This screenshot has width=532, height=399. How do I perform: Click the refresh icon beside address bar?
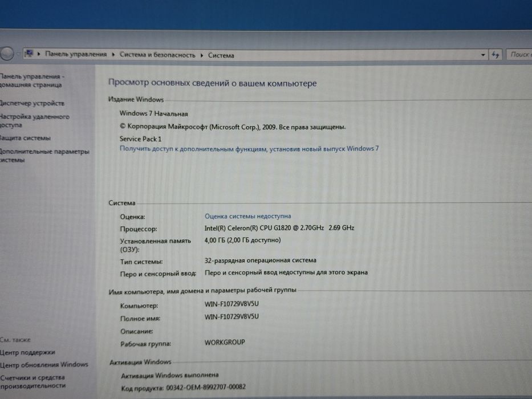(495, 55)
